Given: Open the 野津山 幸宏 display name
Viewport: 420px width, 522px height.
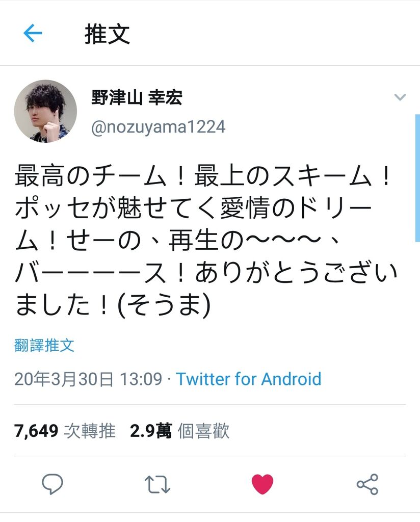Looking at the screenshot, I should tap(137, 97).
